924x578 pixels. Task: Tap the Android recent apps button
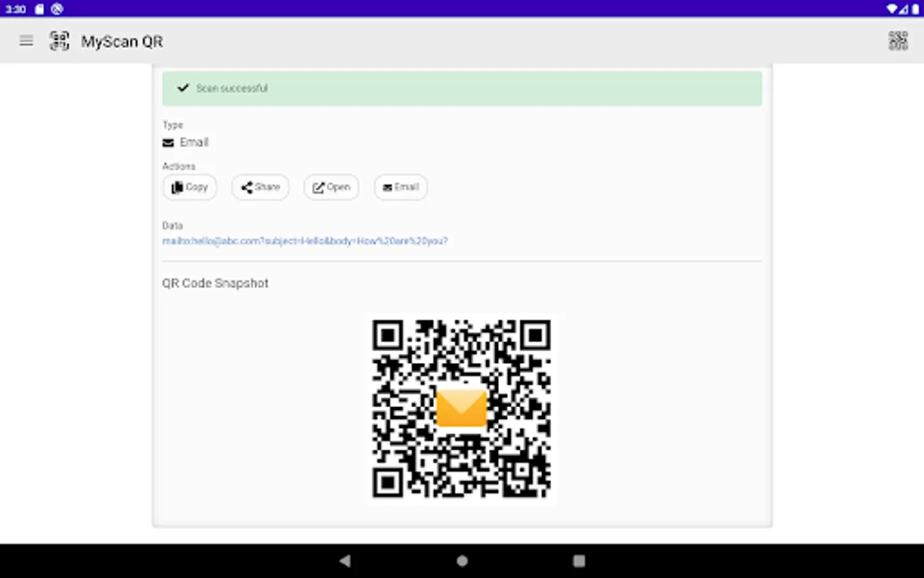coord(579,561)
